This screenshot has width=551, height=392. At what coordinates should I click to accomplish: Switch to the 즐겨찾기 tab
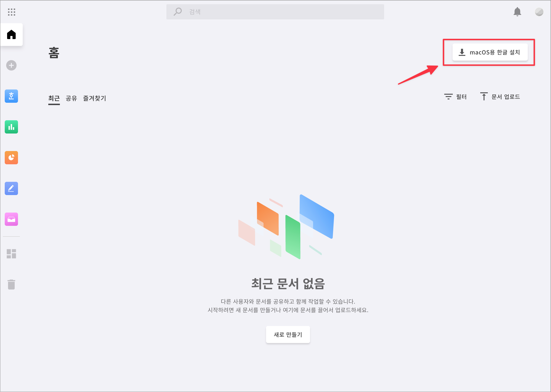click(95, 98)
